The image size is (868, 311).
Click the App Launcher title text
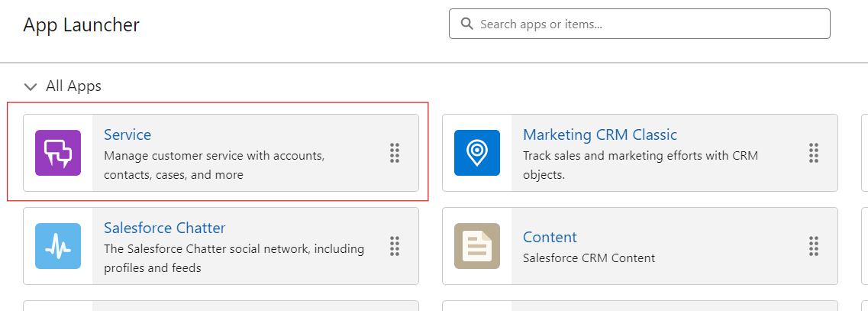[82, 25]
